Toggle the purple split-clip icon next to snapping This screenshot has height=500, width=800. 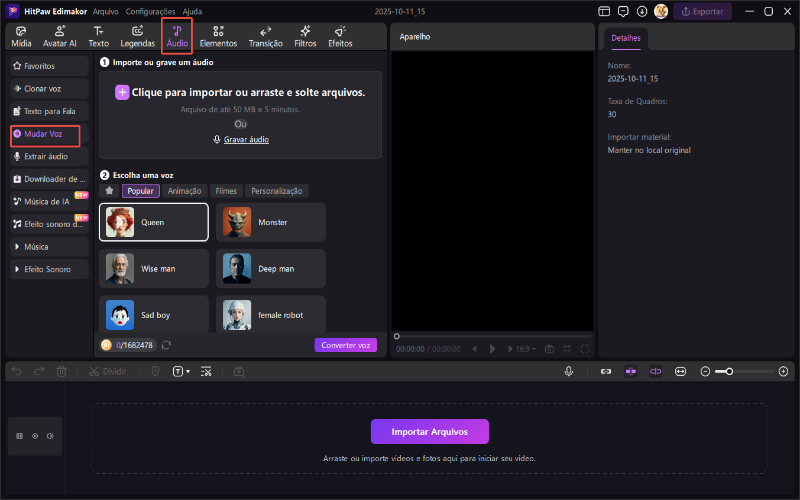click(655, 371)
